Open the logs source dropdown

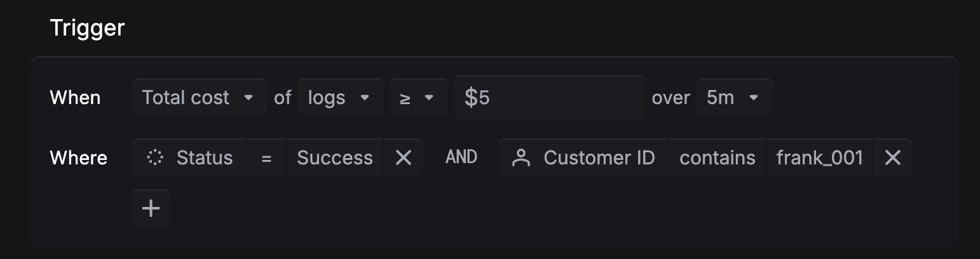(340, 97)
